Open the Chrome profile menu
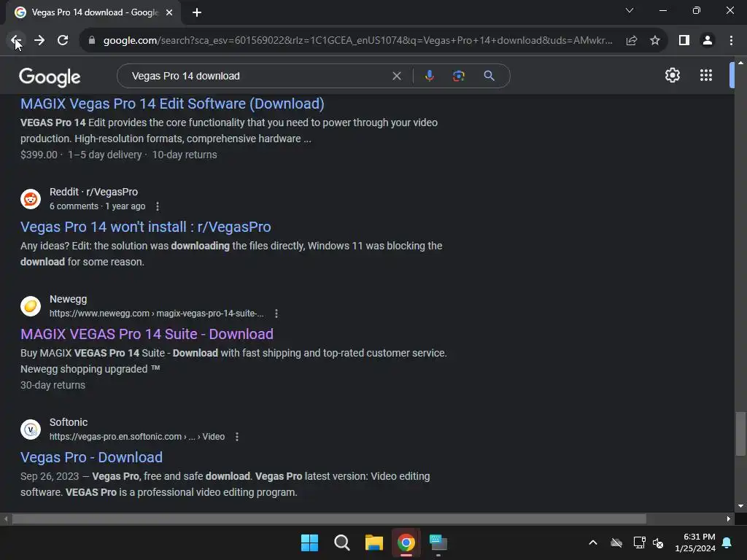The image size is (747, 560). 708,41
